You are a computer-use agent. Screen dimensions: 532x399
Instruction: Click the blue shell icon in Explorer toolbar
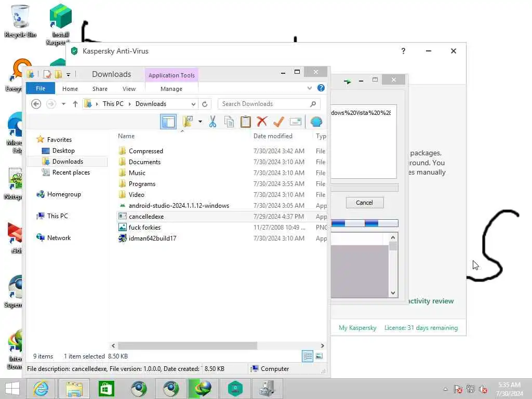click(316, 122)
